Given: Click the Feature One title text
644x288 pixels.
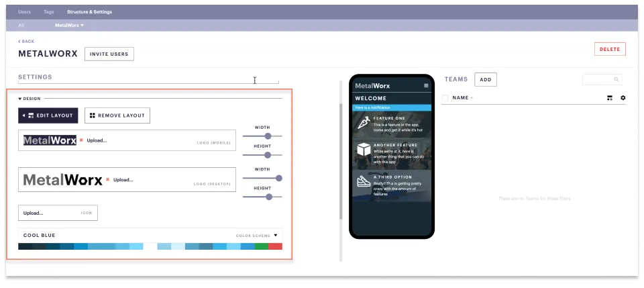Looking at the screenshot, I should coord(389,118).
